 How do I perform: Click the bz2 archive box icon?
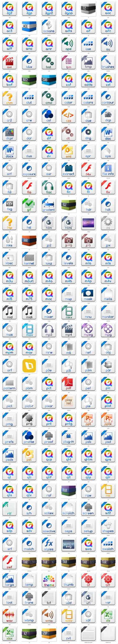[x=29, y=80]
